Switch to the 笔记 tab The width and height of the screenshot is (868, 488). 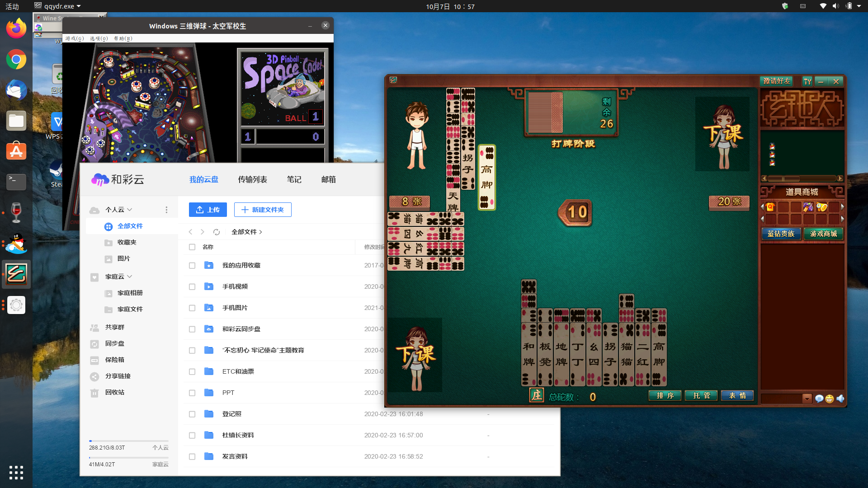point(294,179)
